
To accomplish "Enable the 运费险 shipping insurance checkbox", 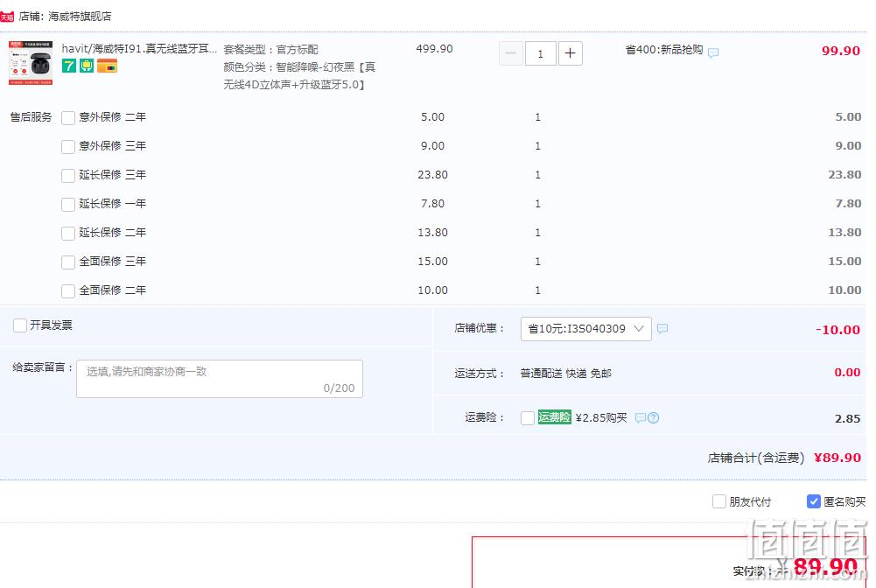I will pos(528,418).
